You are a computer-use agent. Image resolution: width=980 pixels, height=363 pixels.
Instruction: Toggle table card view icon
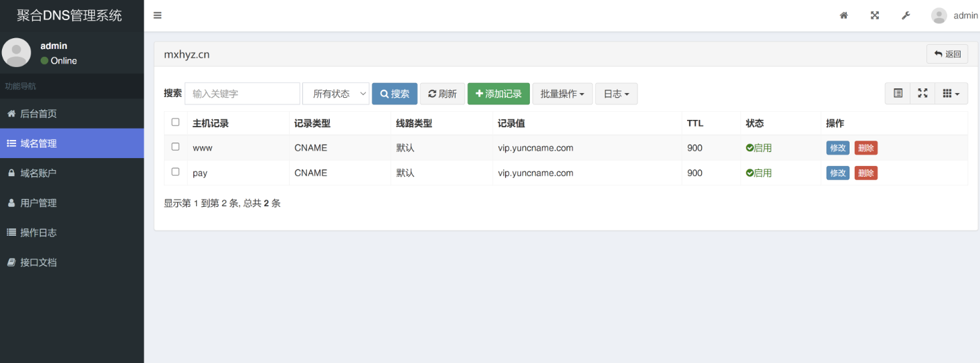898,94
